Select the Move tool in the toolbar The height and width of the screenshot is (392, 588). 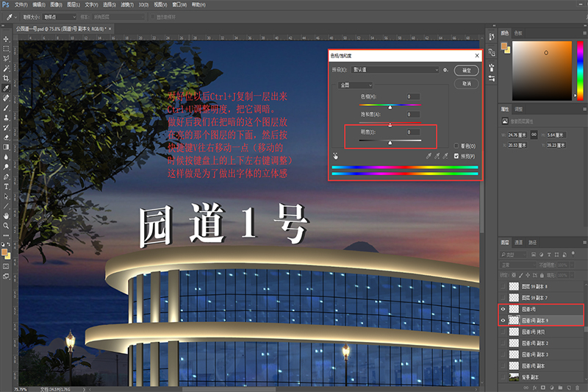(x=6, y=38)
